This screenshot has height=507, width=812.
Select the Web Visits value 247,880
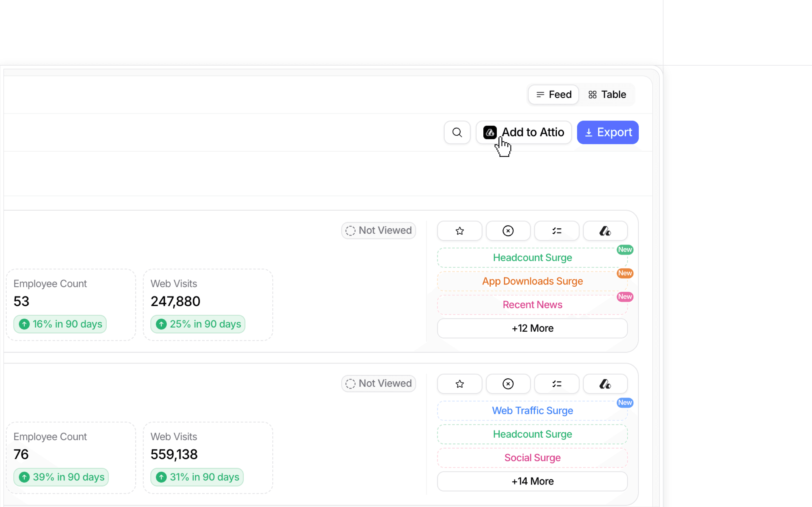point(175,301)
